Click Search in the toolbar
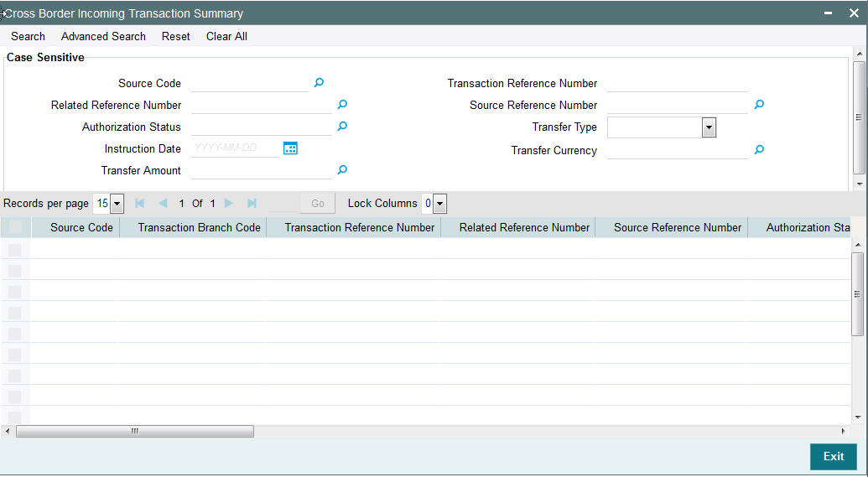The height and width of the screenshot is (477, 868). click(29, 36)
